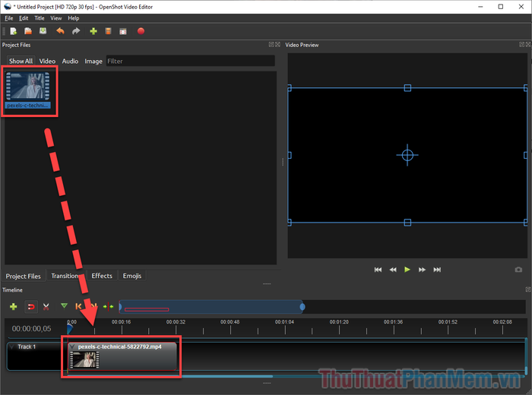Click the bottom-center transform handle in preview

pyautogui.click(x=407, y=223)
